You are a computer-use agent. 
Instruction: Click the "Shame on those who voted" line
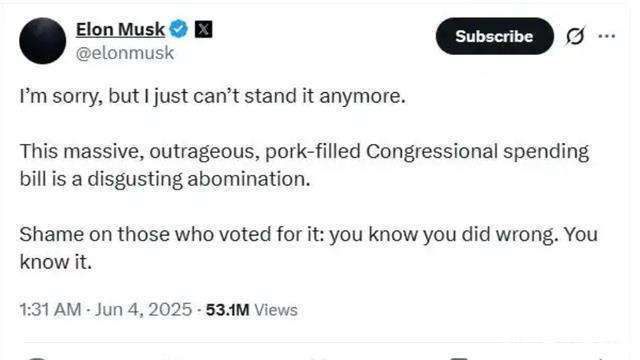coord(309,235)
